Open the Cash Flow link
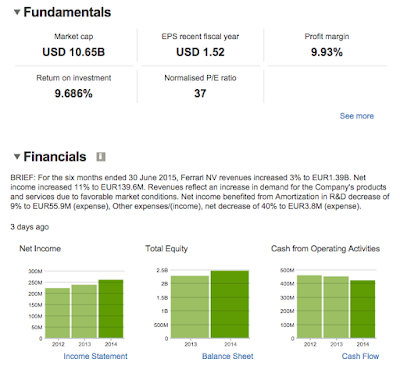Viewport: 400px width, 373px height. pos(360,356)
